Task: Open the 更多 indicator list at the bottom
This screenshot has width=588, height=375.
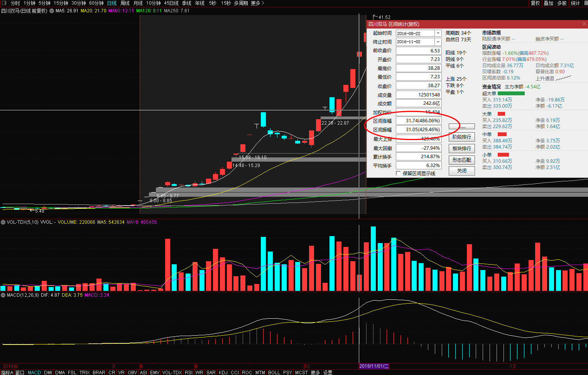Action: [x=315, y=372]
